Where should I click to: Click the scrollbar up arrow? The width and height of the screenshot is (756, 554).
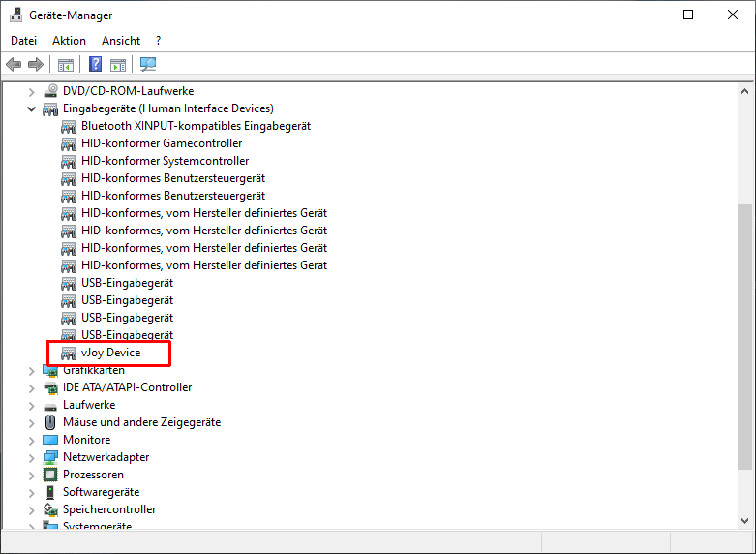[745, 91]
